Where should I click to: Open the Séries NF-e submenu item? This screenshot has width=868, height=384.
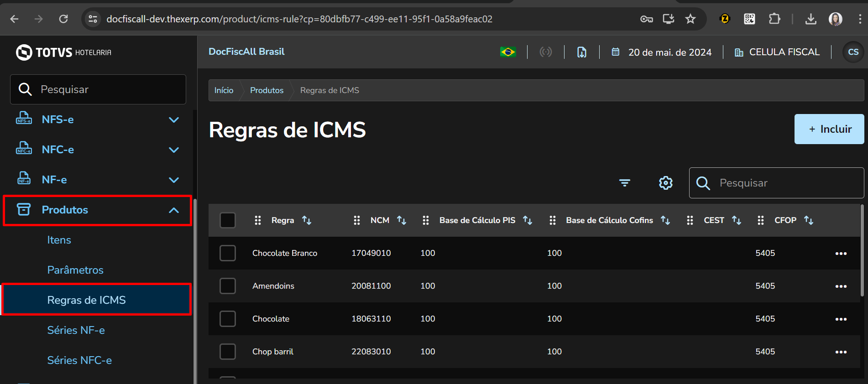tap(76, 330)
